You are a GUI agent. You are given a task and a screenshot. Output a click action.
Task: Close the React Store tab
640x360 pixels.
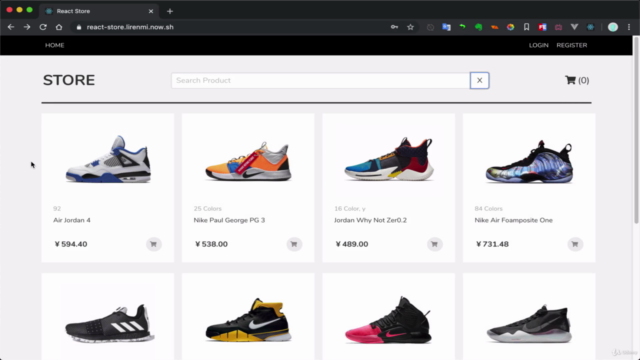[151, 11]
